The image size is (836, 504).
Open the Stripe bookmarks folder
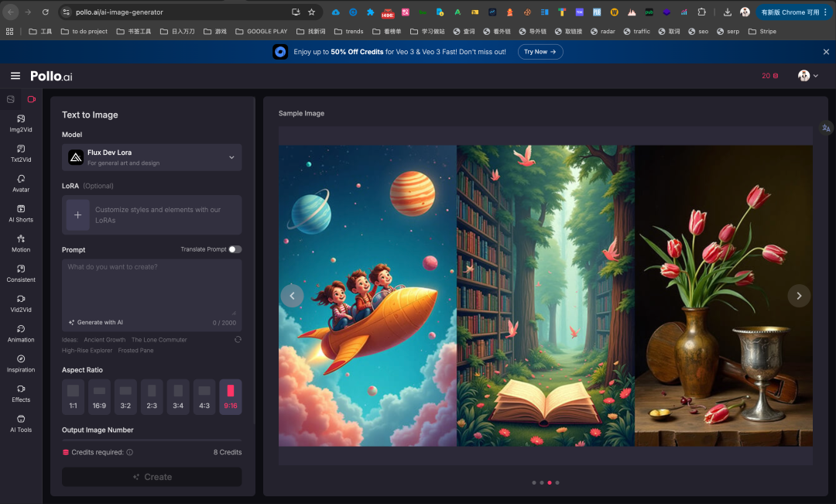(x=762, y=32)
